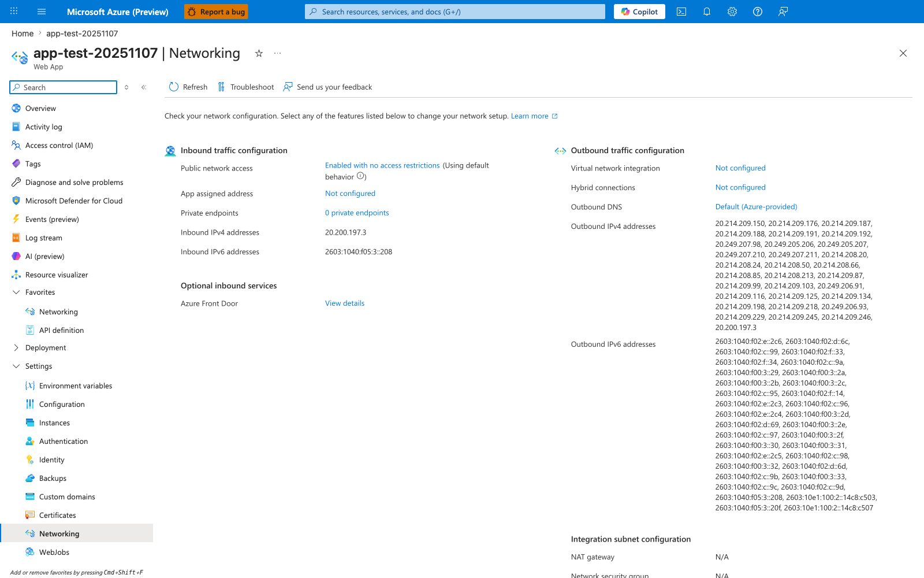Click the Configuration icon
Image resolution: width=924 pixels, height=578 pixels.
click(x=30, y=404)
